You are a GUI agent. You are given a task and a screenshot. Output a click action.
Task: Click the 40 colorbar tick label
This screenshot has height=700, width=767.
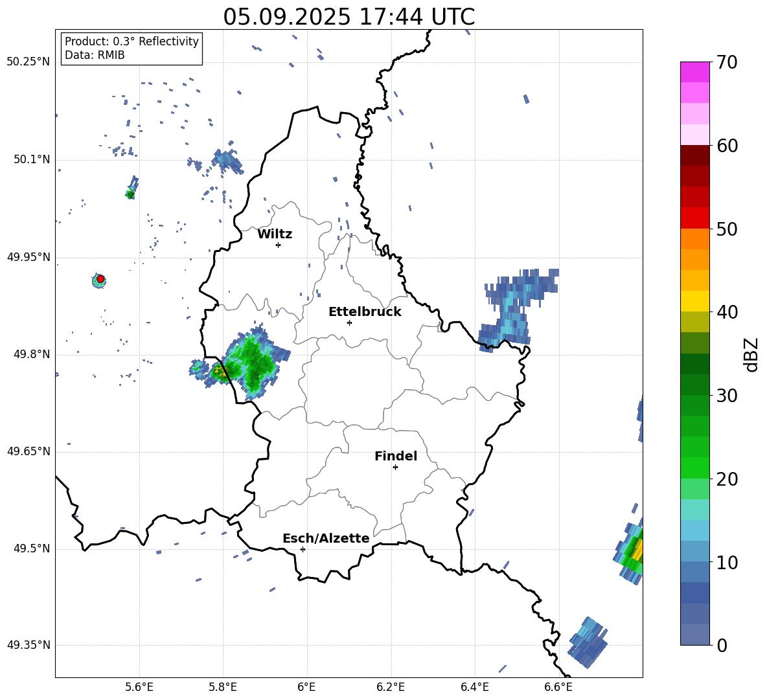(727, 312)
